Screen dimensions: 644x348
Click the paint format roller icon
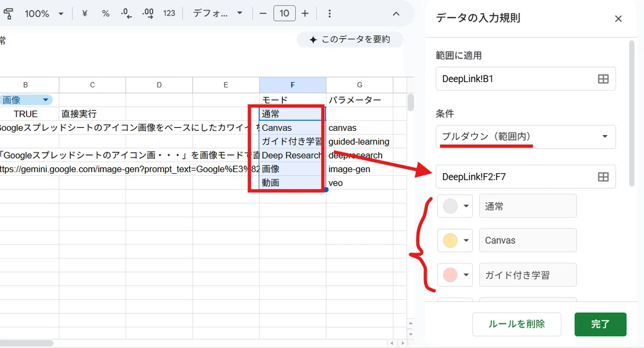point(8,13)
